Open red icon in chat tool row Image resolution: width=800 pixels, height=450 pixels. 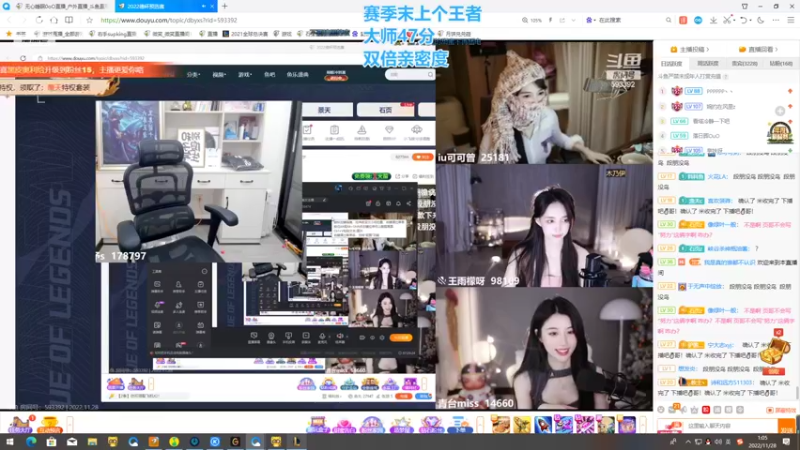[706, 410]
